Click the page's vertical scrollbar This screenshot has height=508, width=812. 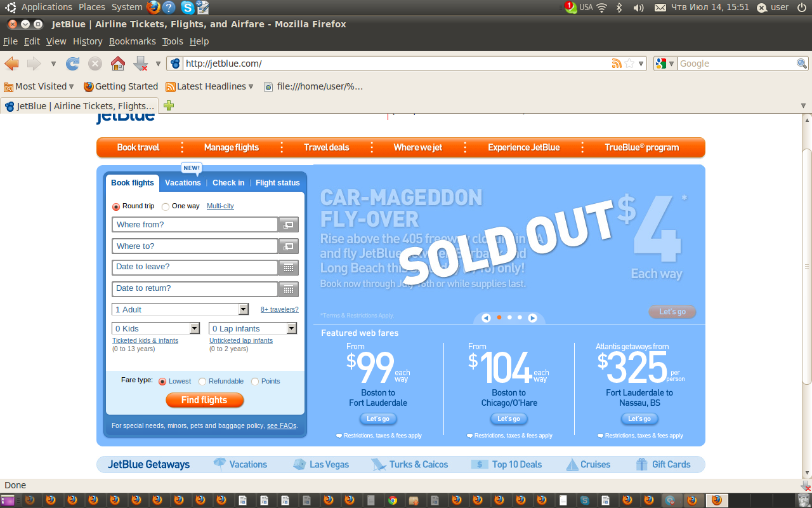[x=806, y=267]
